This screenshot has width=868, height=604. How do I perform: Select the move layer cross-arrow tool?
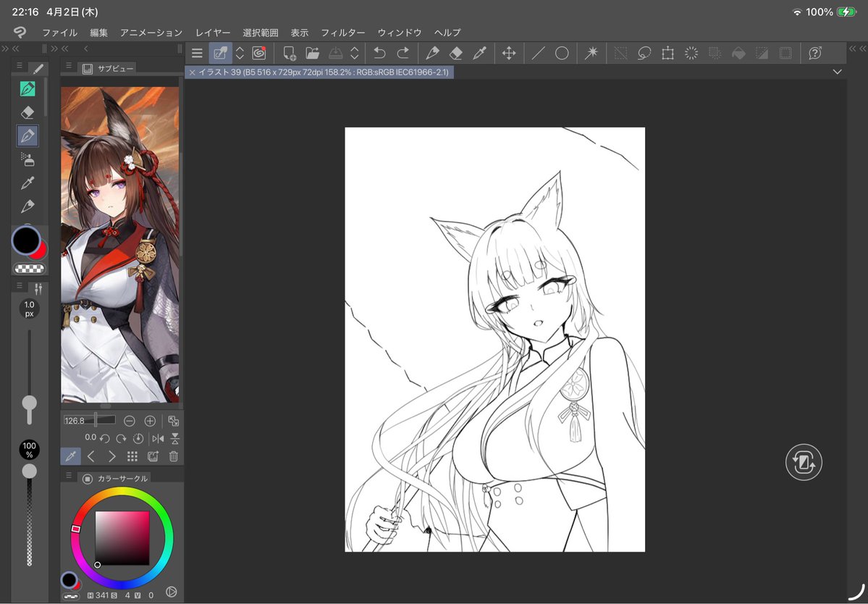click(x=509, y=53)
